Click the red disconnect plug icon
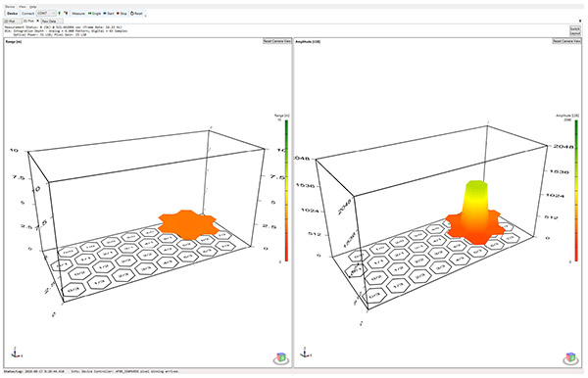 tap(66, 13)
